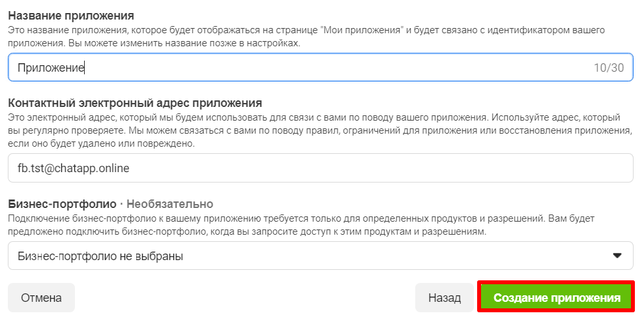Click the 'Назад' button
Image resolution: width=644 pixels, height=324 pixels.
[x=444, y=298]
